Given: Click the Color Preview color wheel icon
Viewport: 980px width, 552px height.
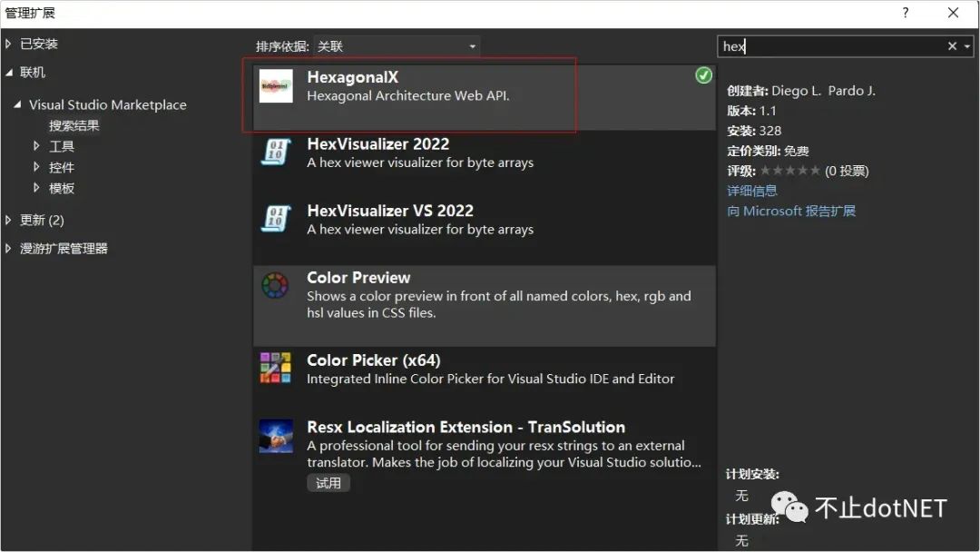Looking at the screenshot, I should (x=275, y=286).
